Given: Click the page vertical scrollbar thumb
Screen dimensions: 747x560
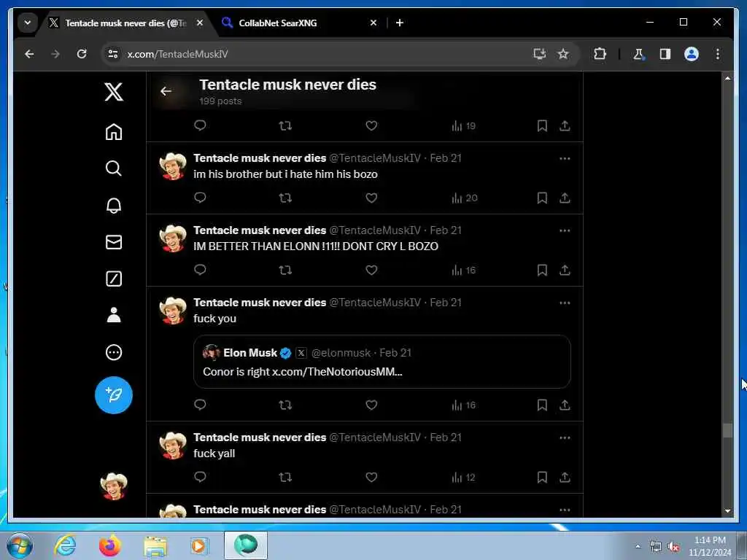Looking at the screenshot, I should pos(727,430).
